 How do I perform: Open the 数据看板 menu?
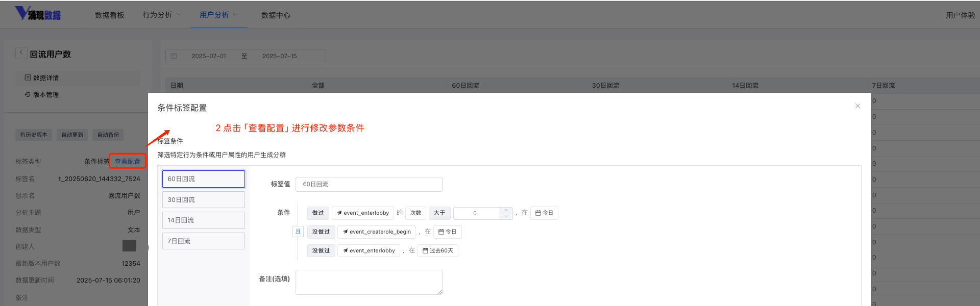(x=109, y=15)
